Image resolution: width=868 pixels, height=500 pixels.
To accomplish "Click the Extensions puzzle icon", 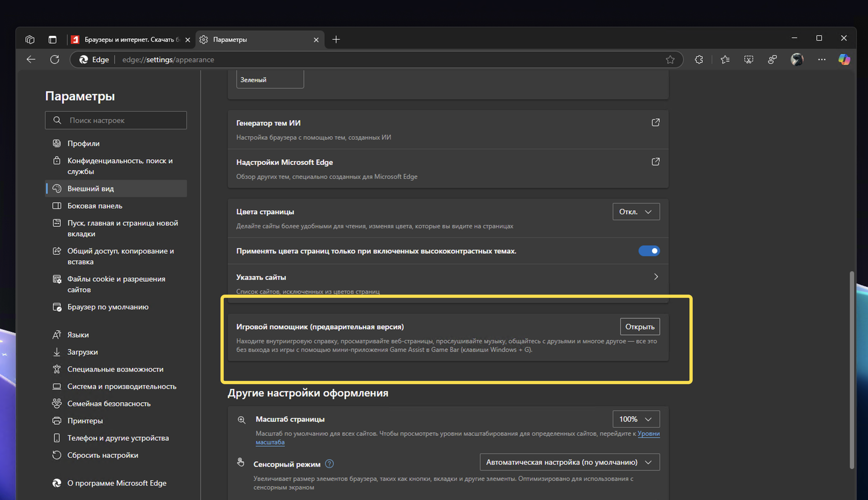I will (699, 60).
